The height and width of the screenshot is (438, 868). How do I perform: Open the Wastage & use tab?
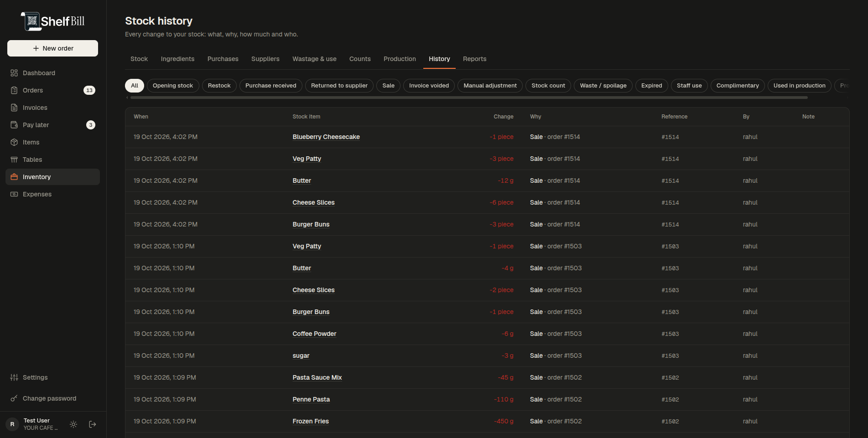click(x=314, y=59)
